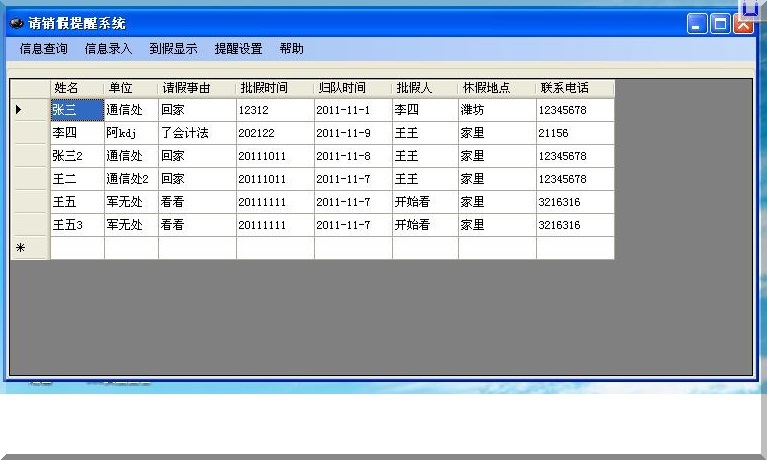Select 王王 cell in 李四 row

click(x=425, y=133)
